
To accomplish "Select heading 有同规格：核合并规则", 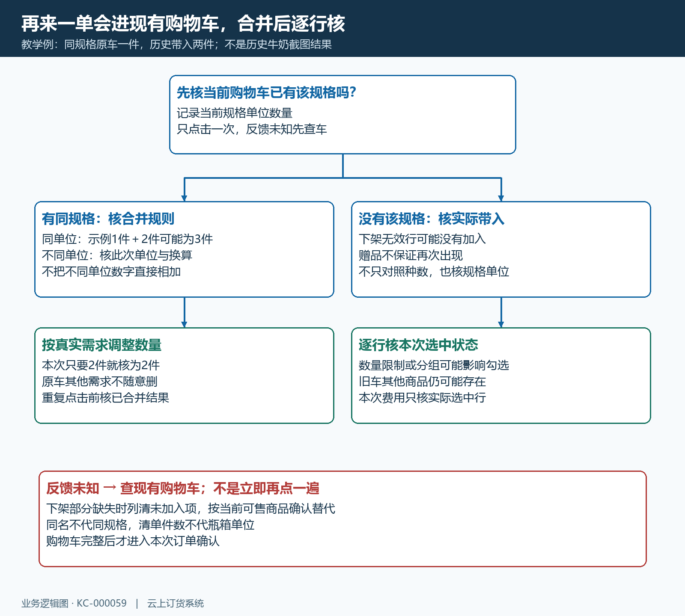I will (108, 219).
